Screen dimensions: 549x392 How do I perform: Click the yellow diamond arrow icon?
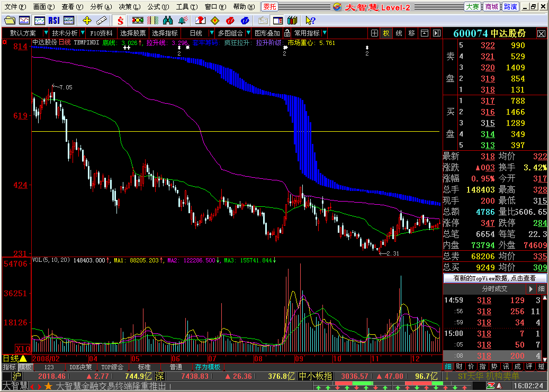pyautogui.click(x=215, y=21)
